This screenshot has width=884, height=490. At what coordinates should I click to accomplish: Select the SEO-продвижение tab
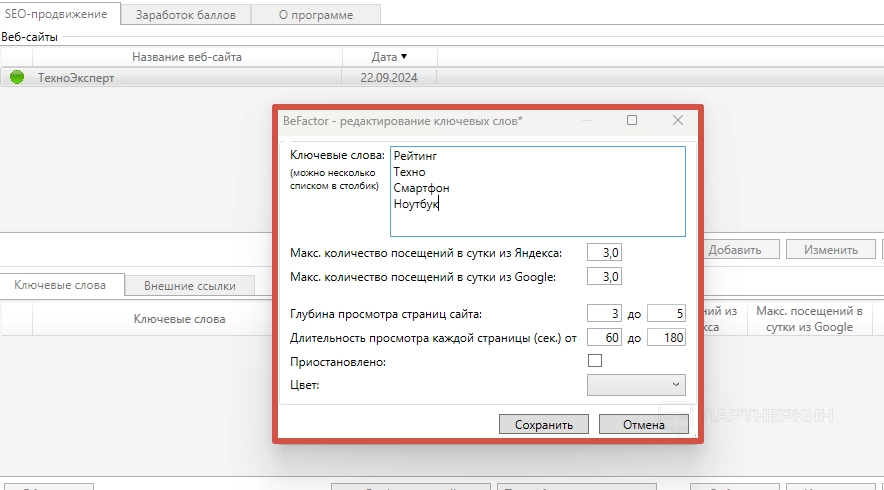click(59, 13)
